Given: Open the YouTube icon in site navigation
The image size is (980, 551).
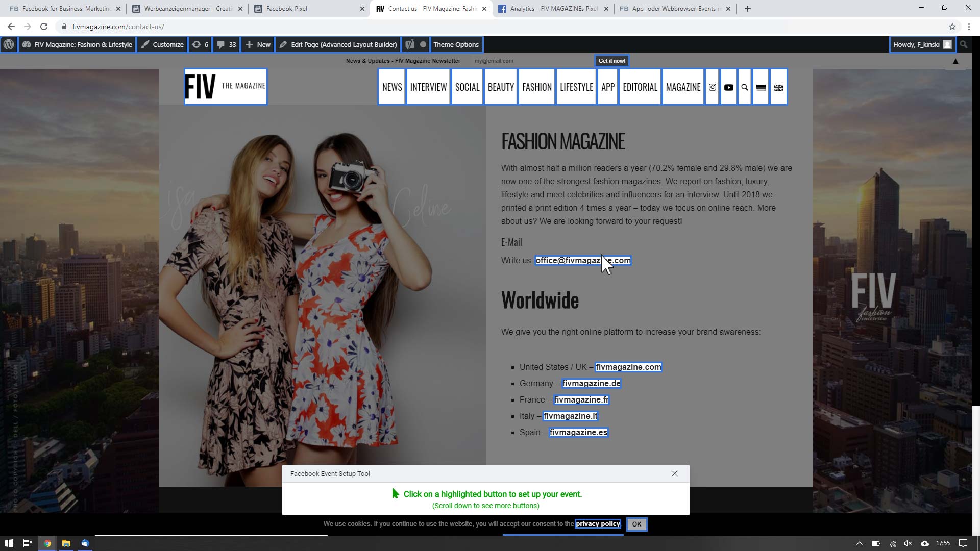Looking at the screenshot, I should [728, 87].
